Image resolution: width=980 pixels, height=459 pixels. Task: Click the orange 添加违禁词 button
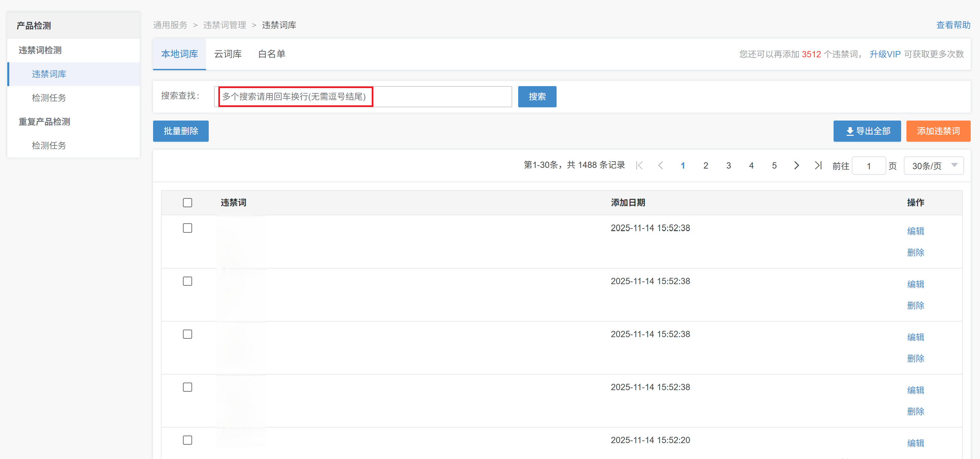(938, 131)
